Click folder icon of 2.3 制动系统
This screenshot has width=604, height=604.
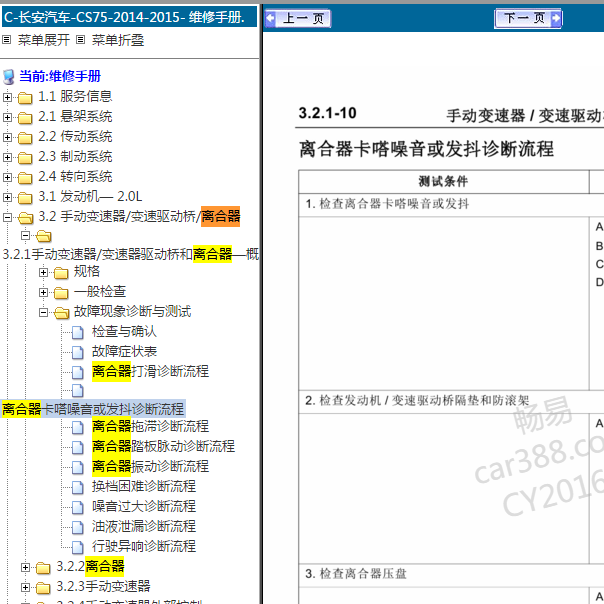(25, 158)
